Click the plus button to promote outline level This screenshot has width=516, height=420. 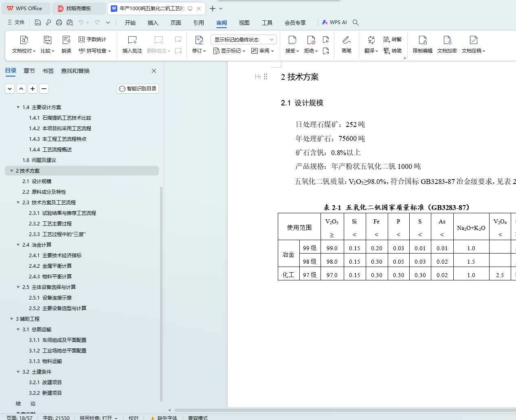click(x=33, y=89)
